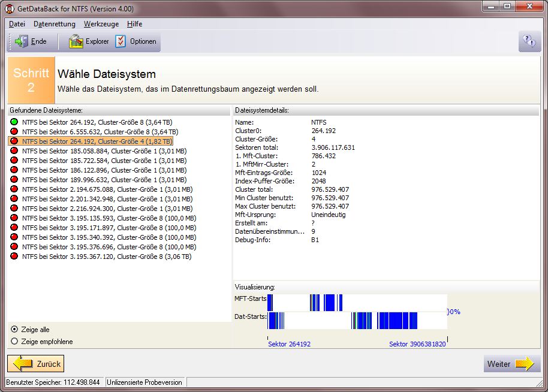This screenshot has width=548, height=392.
Task: Click the Optionen toolbar label
Action: tap(143, 41)
